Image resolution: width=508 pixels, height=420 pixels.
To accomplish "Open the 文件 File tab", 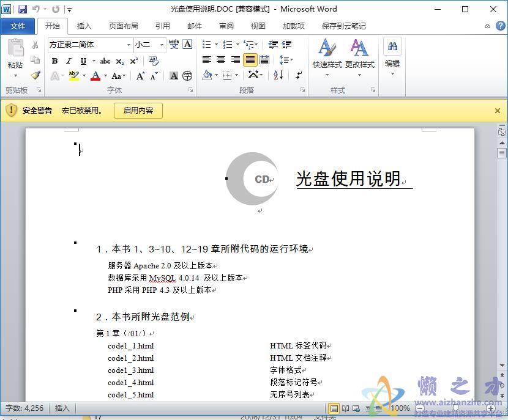I will 18,26.
